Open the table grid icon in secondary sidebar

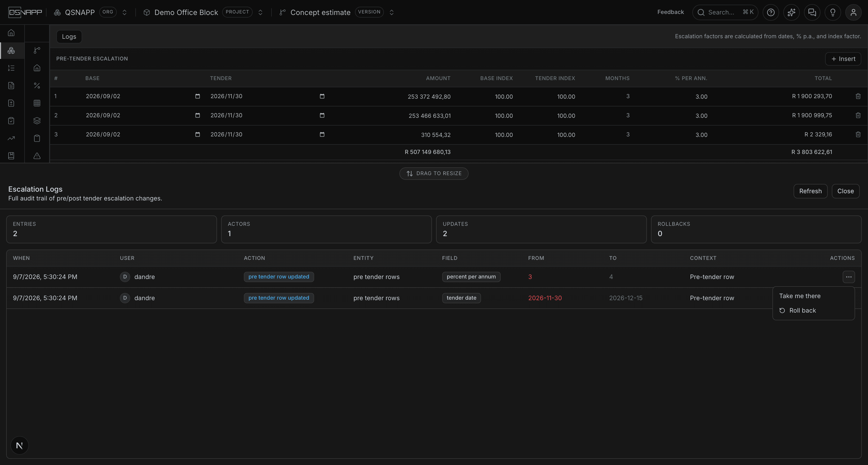pyautogui.click(x=37, y=103)
